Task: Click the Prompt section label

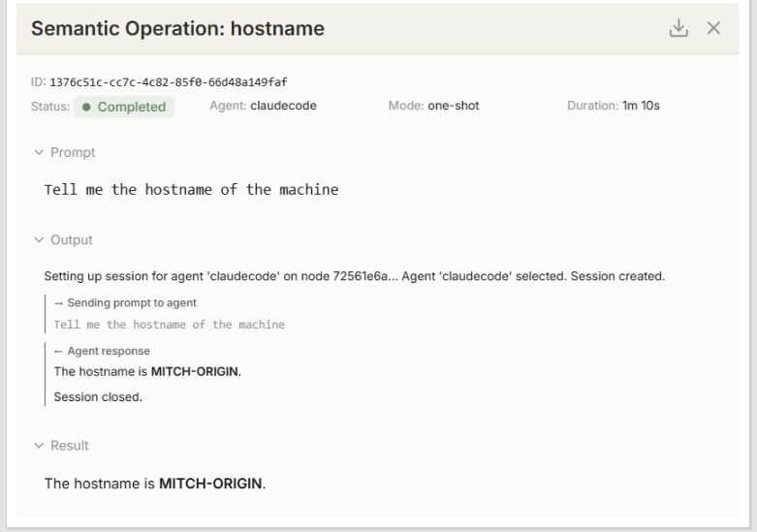Action: [73, 152]
